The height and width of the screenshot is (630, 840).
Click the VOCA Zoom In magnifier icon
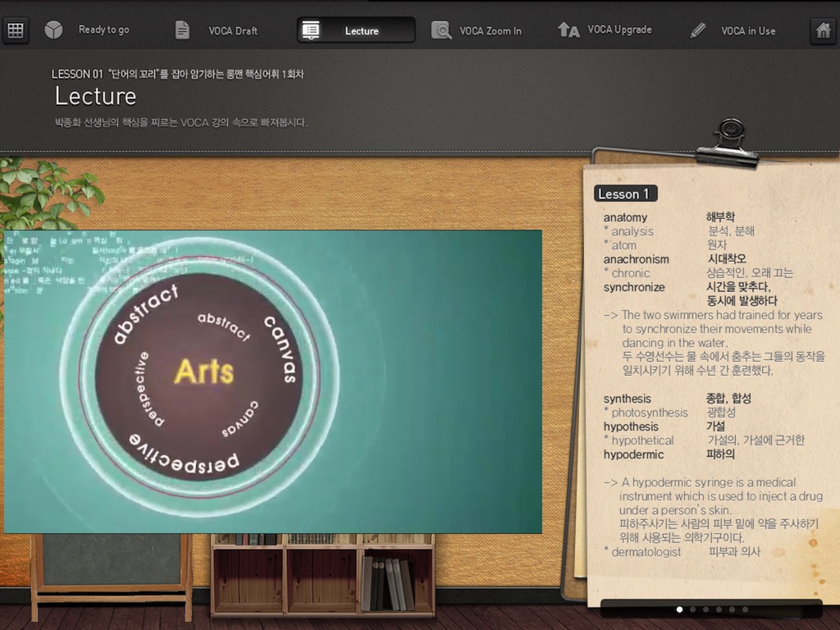(441, 30)
